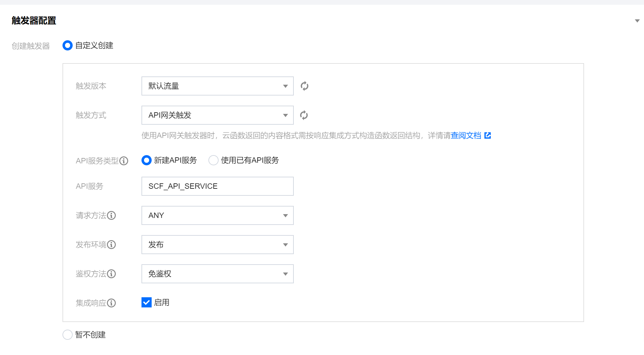This screenshot has height=355, width=644.
Task: Open the 查阅文档 documentation link
Action: [466, 135]
